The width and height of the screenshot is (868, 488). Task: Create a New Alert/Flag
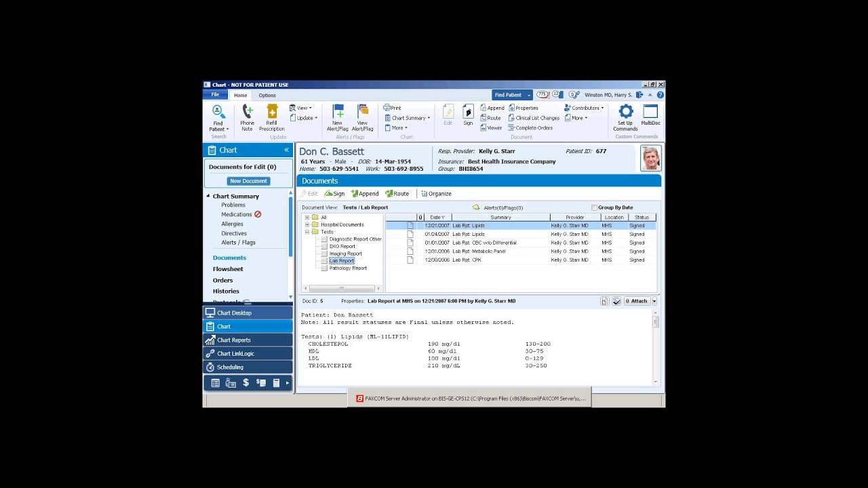pos(338,117)
